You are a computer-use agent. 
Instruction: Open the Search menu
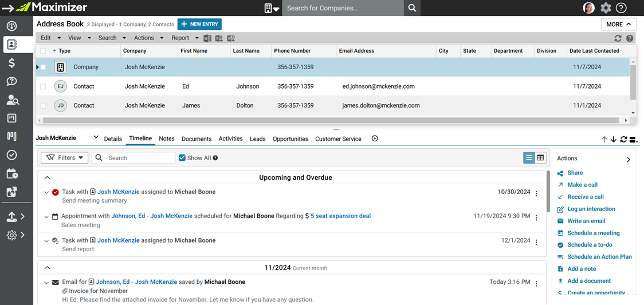tap(112, 38)
